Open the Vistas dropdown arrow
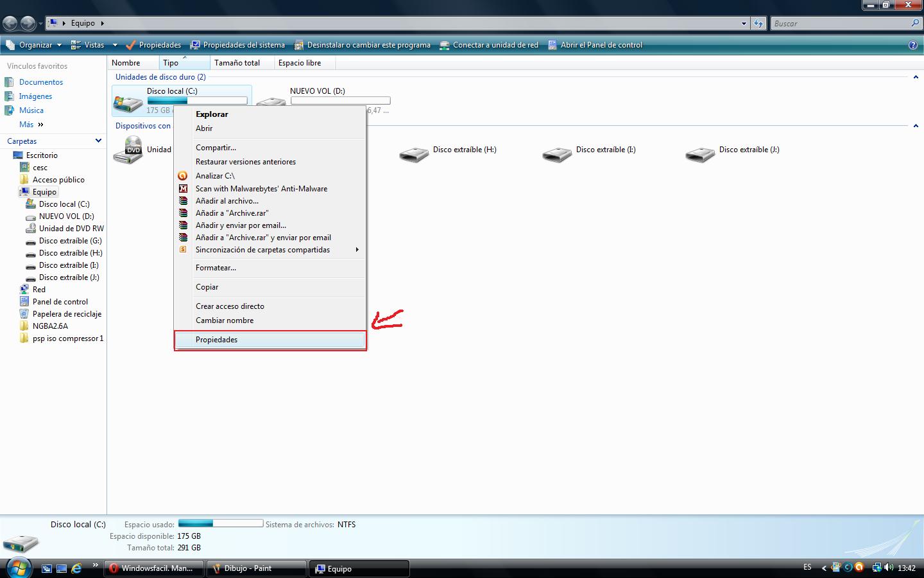Image resolution: width=924 pixels, height=578 pixels. [x=114, y=44]
